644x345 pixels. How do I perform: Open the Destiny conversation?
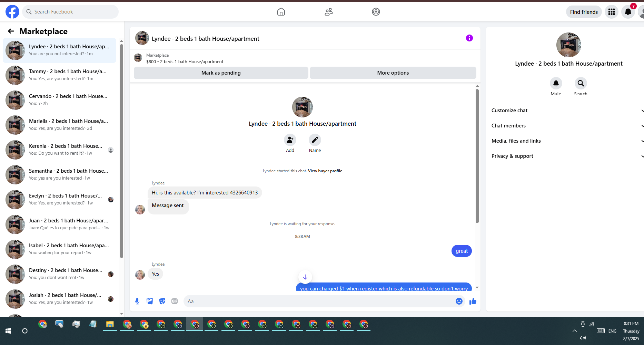click(x=60, y=274)
